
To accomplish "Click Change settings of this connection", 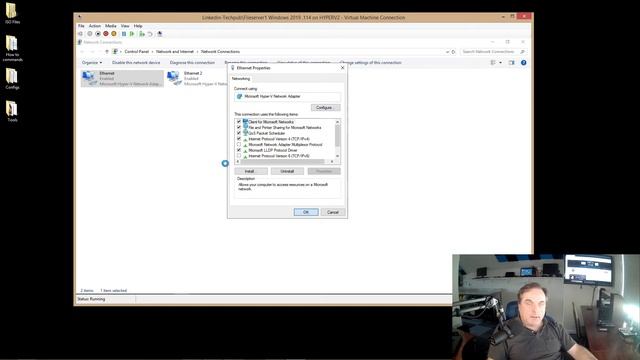I will [x=371, y=62].
